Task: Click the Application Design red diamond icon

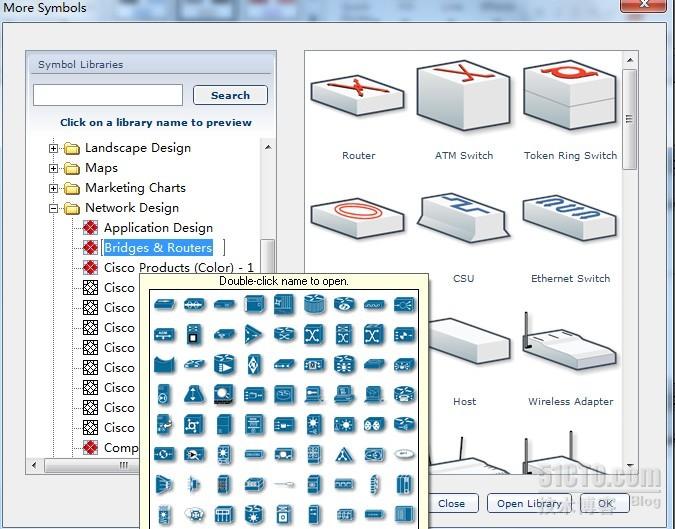Action: (x=90, y=228)
